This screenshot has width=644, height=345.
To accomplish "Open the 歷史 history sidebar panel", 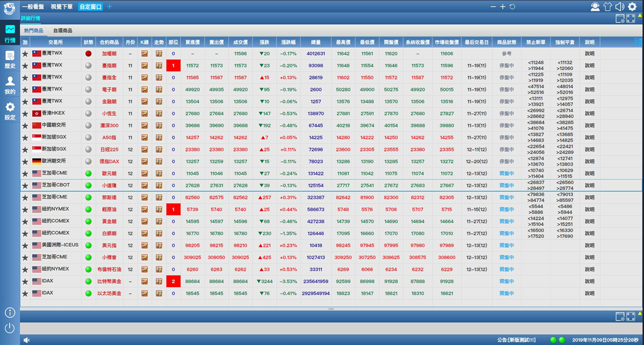I will coord(10,59).
